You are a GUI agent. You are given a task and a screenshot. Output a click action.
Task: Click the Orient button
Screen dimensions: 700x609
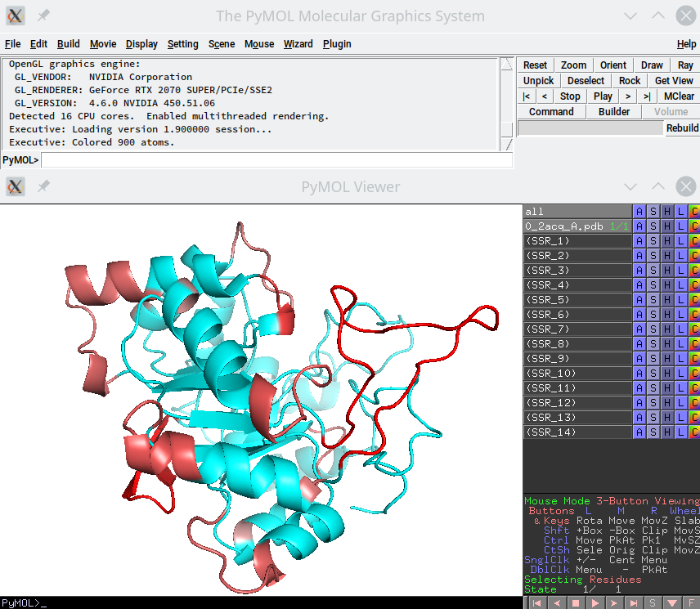[613, 65]
